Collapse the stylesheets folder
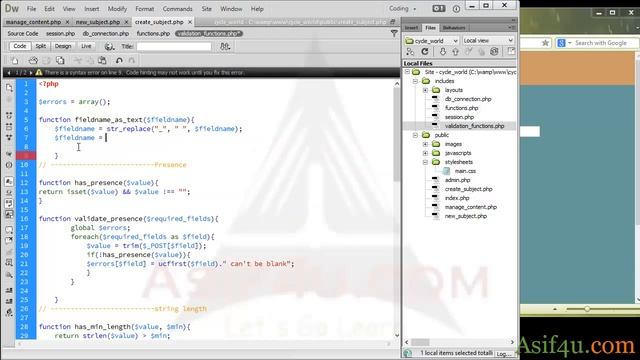The height and width of the screenshot is (360, 640). (x=425, y=162)
